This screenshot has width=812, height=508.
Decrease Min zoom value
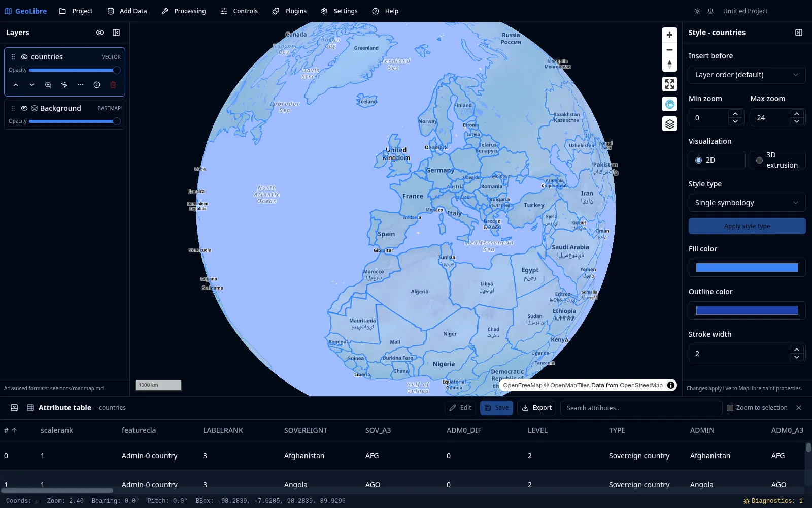click(735, 122)
